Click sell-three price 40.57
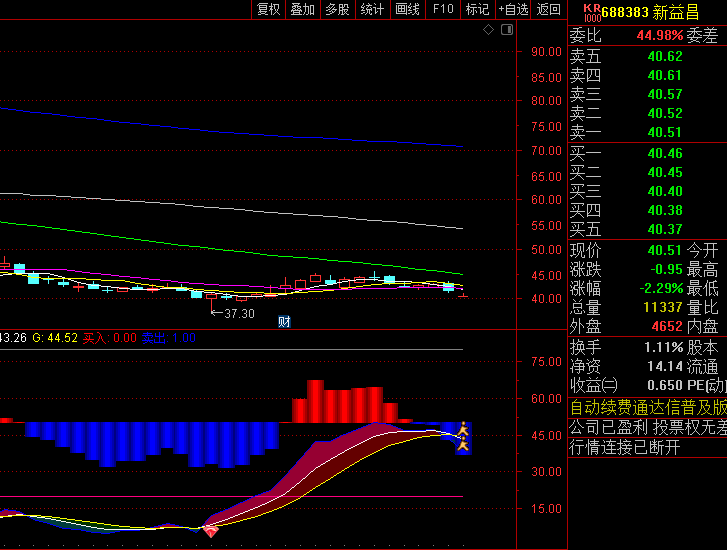 click(x=665, y=95)
